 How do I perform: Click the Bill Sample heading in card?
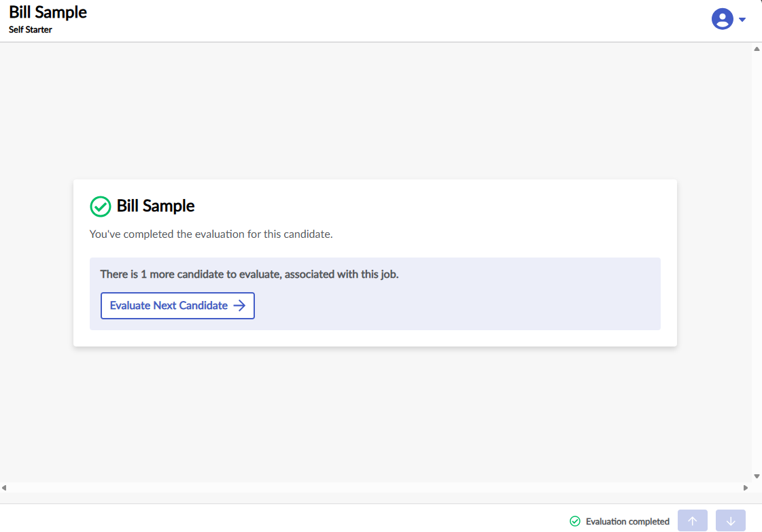[156, 206]
